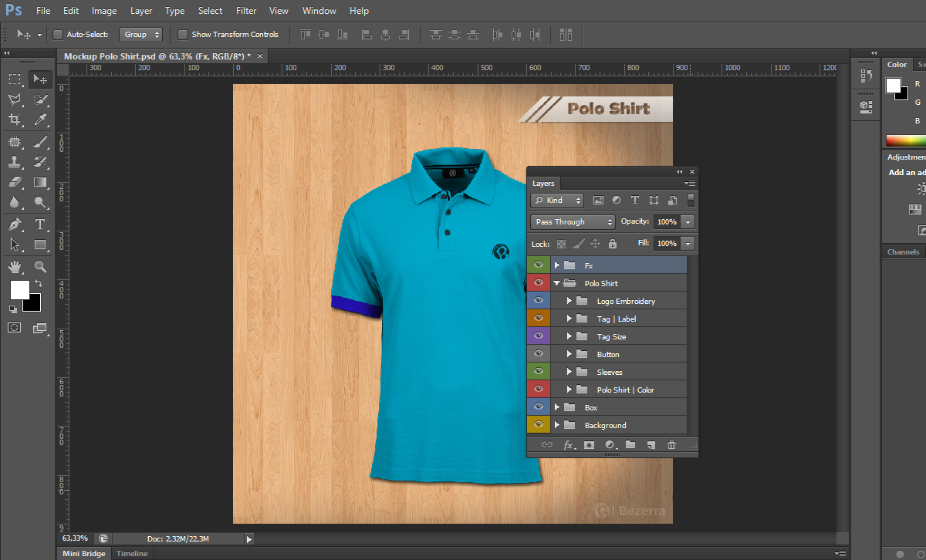Switch to the Channels tab
The image size is (926, 560).
click(903, 252)
